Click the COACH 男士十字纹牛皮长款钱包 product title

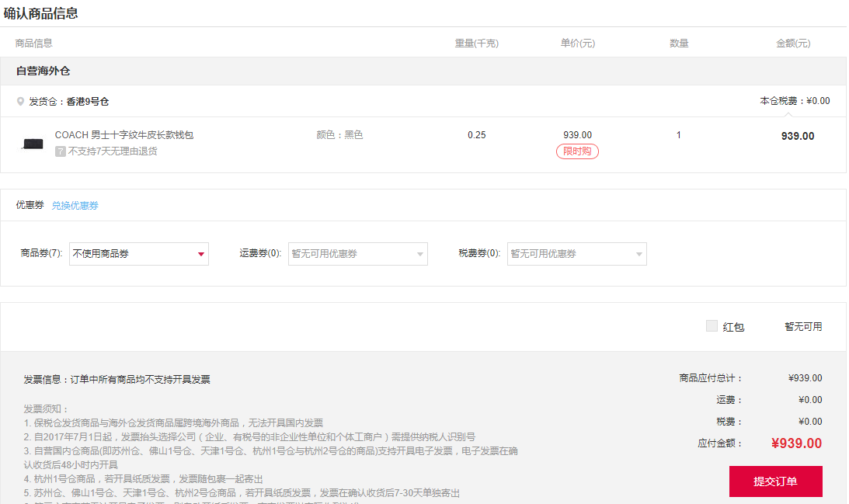124,134
